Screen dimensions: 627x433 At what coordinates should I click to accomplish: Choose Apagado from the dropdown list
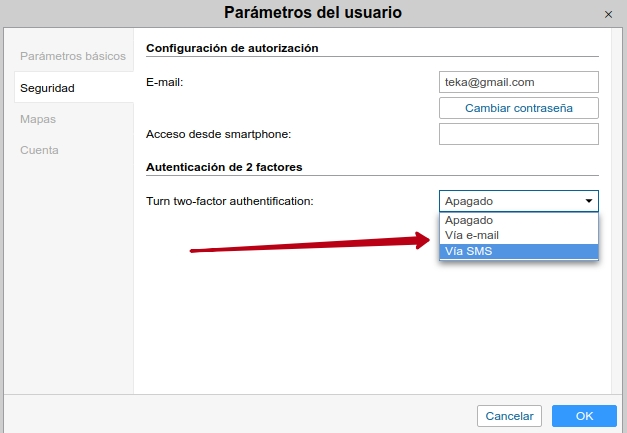tap(469, 220)
